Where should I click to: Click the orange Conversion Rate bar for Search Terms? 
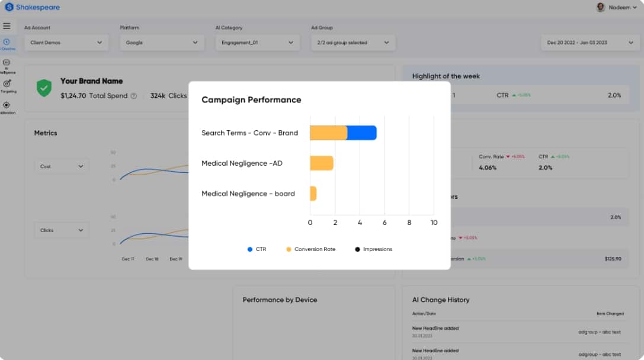329,133
